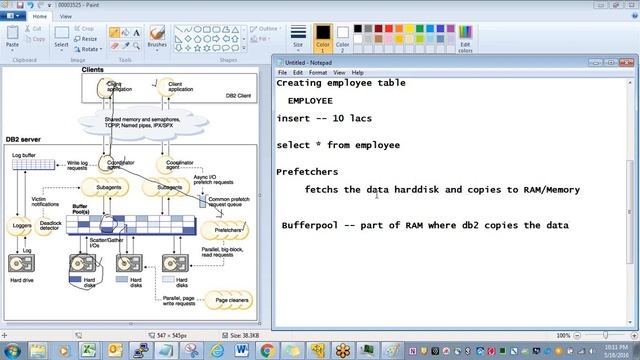
Task: Select the Line shape in Shapes gallery
Action: click(x=178, y=29)
